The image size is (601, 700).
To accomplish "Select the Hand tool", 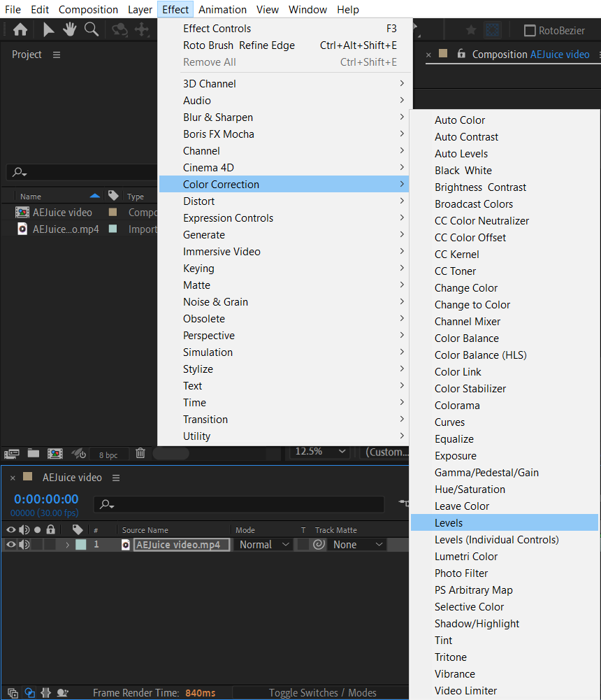I will (x=70, y=30).
